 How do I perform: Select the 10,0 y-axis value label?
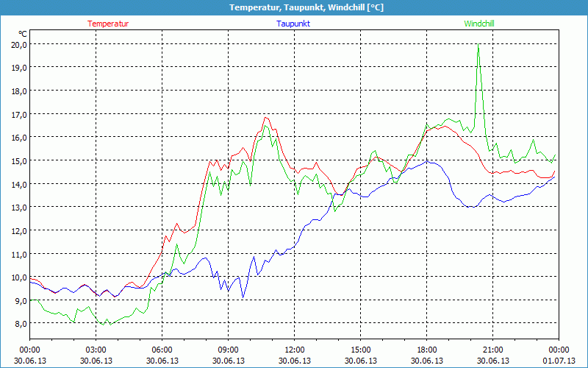[x=18, y=277]
